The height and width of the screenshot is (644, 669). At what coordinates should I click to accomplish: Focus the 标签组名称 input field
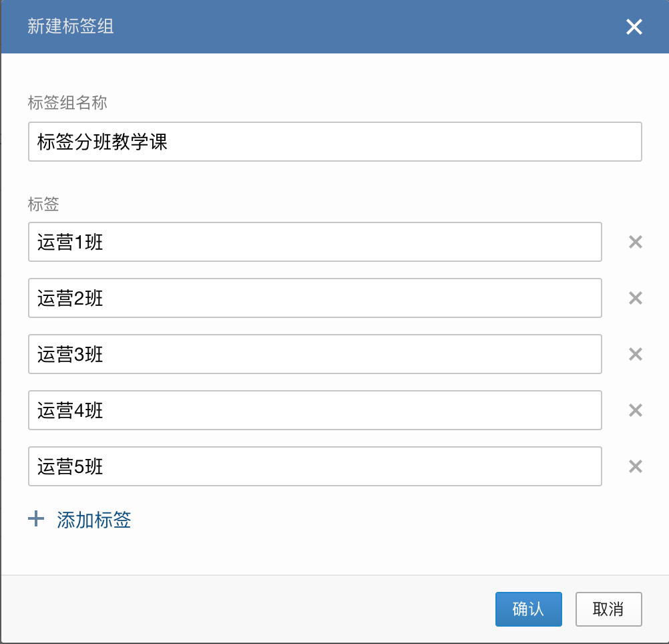[334, 142]
